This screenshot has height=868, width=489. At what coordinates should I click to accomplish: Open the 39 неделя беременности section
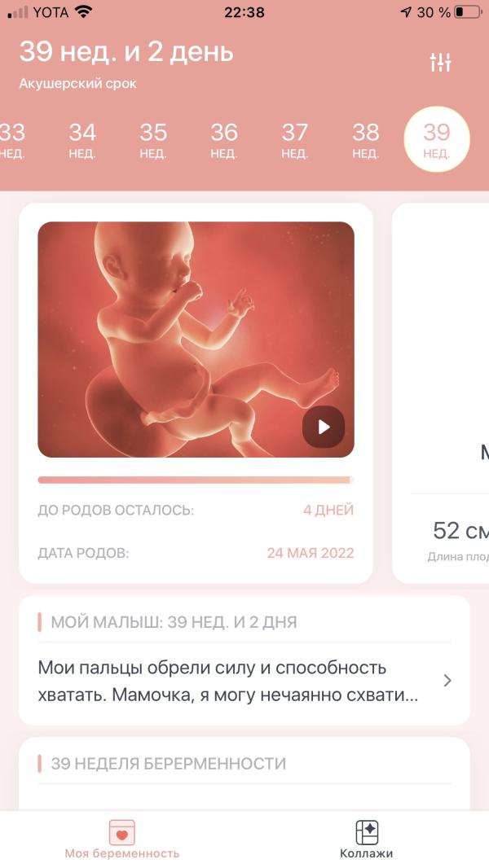coord(244,774)
